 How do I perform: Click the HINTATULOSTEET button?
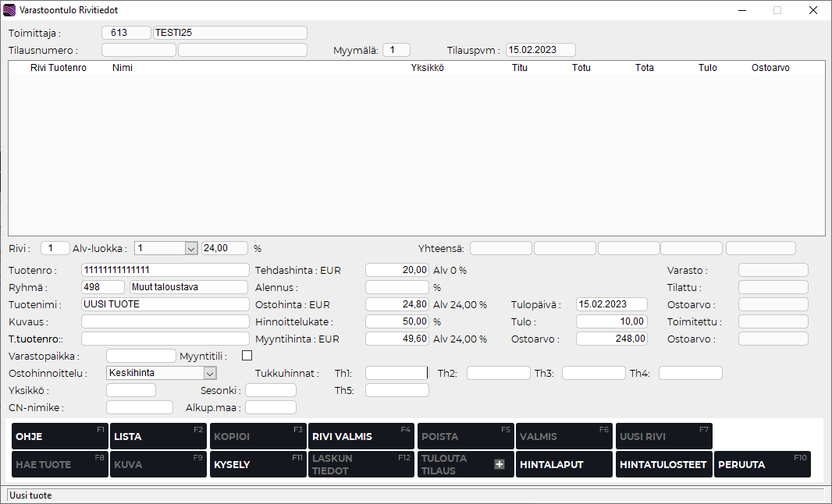click(663, 464)
